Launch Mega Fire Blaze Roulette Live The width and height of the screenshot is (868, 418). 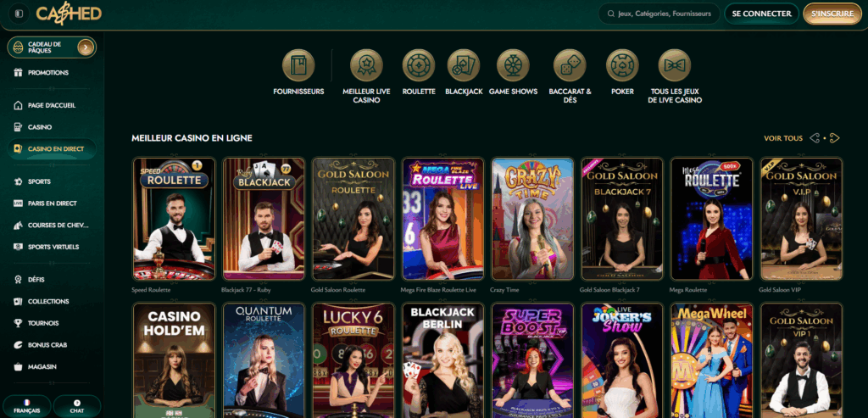coord(442,219)
